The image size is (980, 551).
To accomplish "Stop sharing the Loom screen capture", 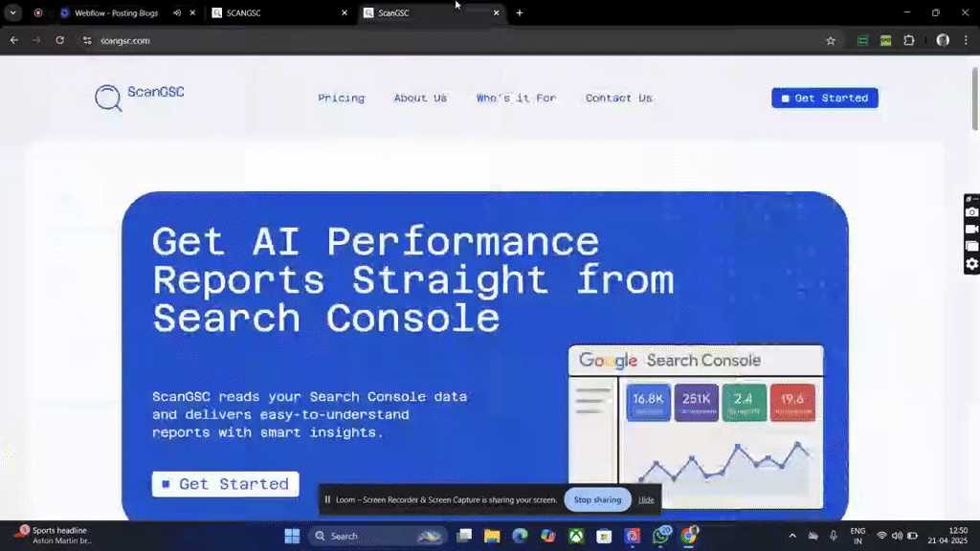I will [x=597, y=499].
